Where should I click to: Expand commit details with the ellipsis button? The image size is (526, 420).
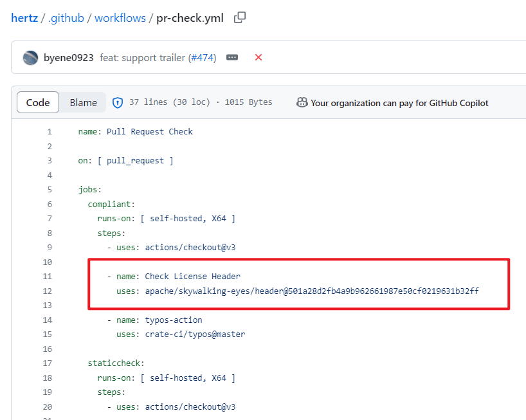pos(231,57)
